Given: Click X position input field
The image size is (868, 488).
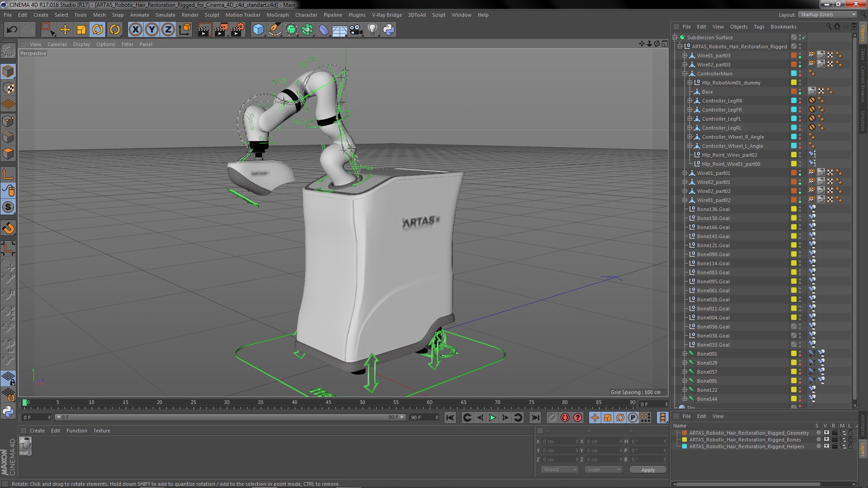Looking at the screenshot, I should point(560,441).
